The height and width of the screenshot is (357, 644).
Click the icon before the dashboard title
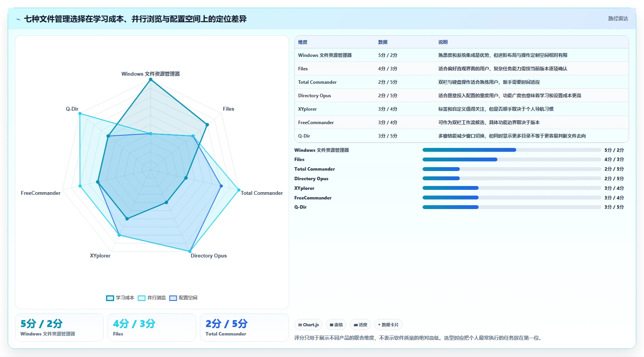coord(18,19)
